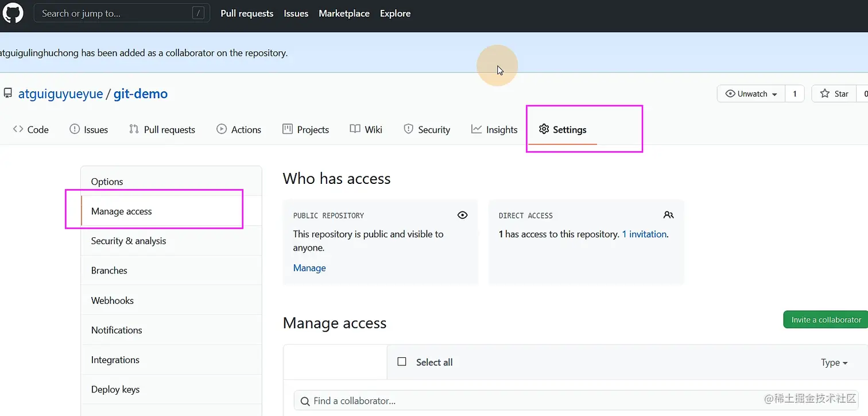Screen dimensions: 868x416
Task: Check the Select all checkbox
Action: click(402, 361)
